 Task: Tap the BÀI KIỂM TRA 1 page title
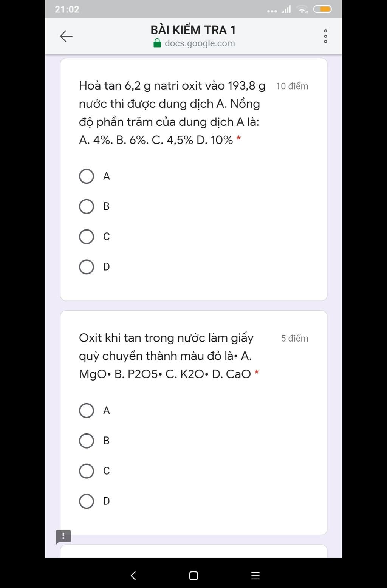tap(193, 30)
